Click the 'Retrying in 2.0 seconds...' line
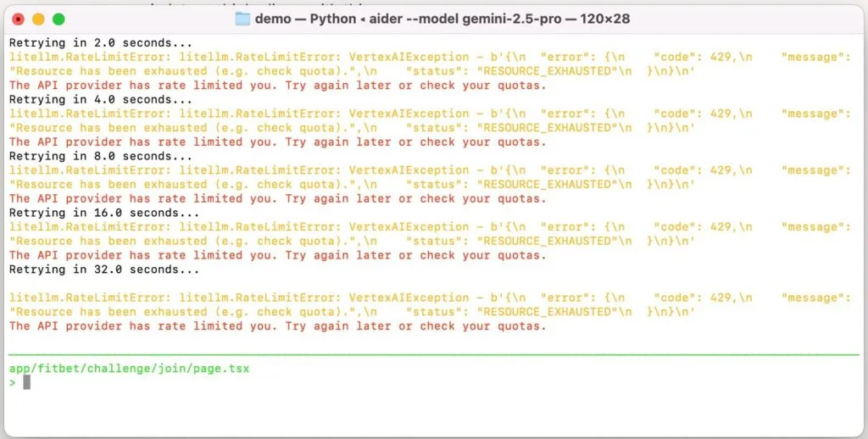This screenshot has height=439, width=868. [100, 42]
